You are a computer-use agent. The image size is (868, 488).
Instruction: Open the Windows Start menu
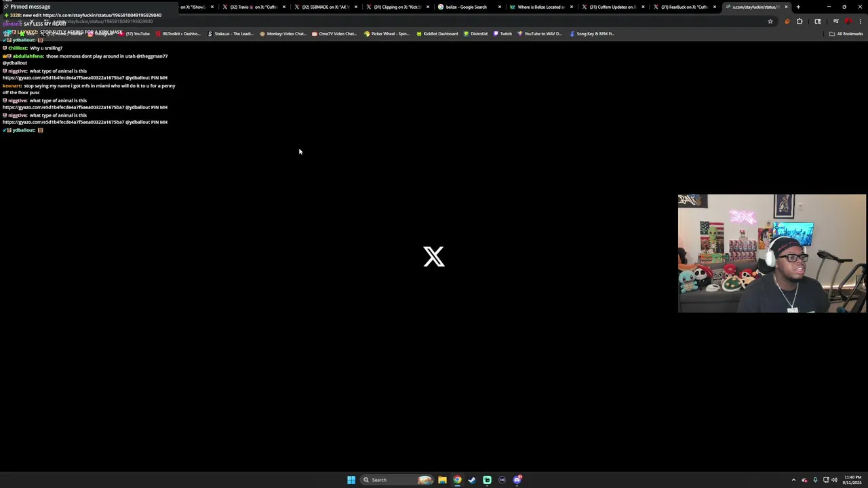[351, 480]
